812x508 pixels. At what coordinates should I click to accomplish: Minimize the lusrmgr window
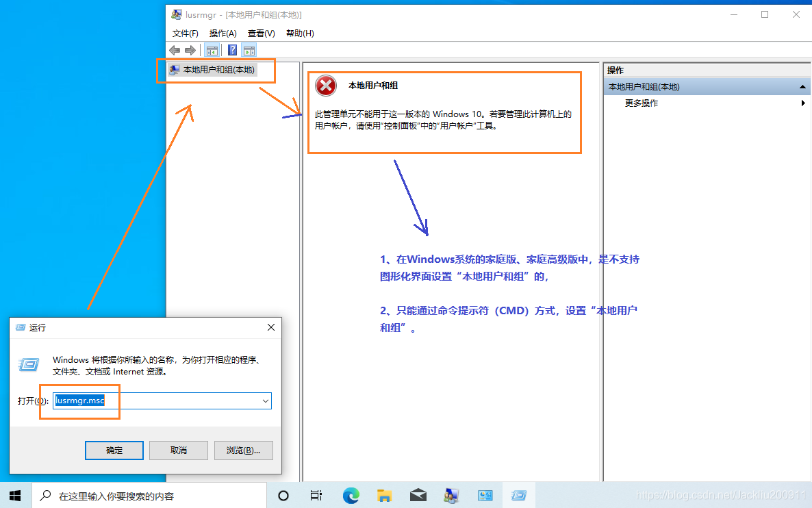point(734,14)
